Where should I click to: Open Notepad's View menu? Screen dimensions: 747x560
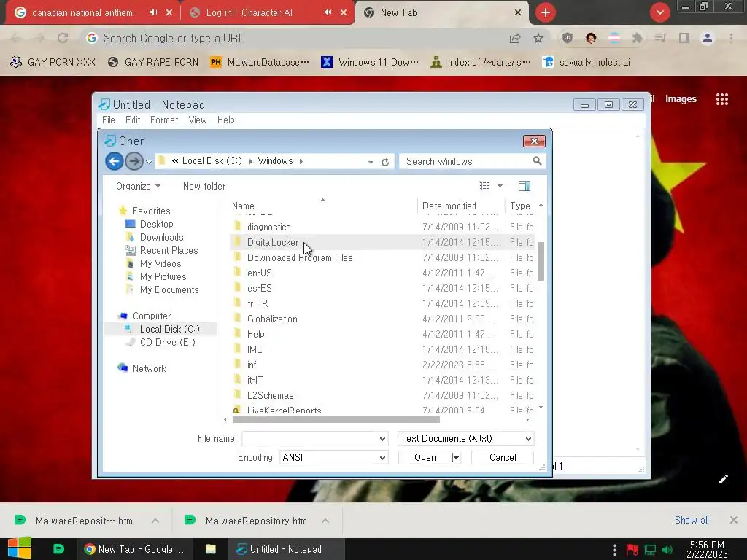[198, 120]
